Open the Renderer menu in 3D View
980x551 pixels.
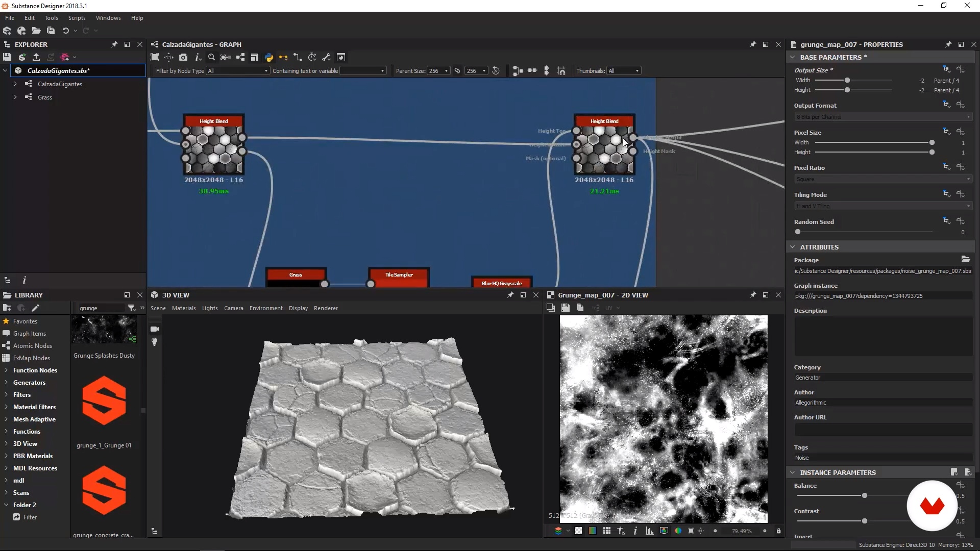coord(326,308)
